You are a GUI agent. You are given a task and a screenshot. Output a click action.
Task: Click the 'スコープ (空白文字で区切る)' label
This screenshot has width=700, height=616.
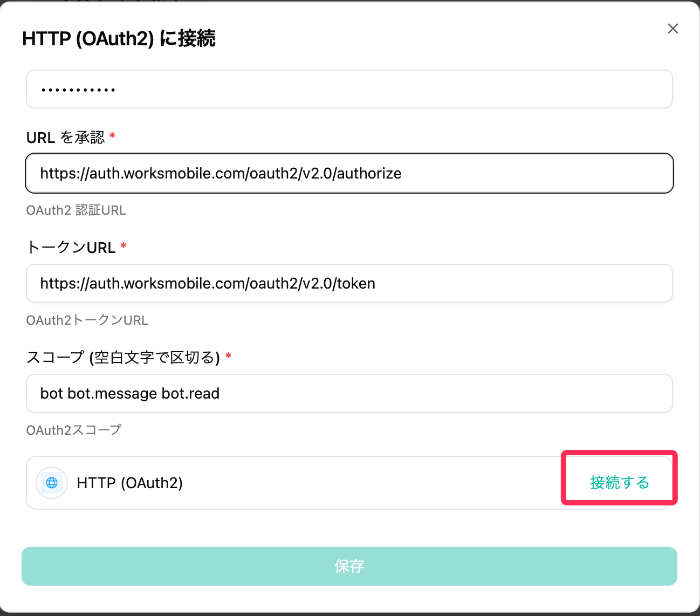click(123, 357)
